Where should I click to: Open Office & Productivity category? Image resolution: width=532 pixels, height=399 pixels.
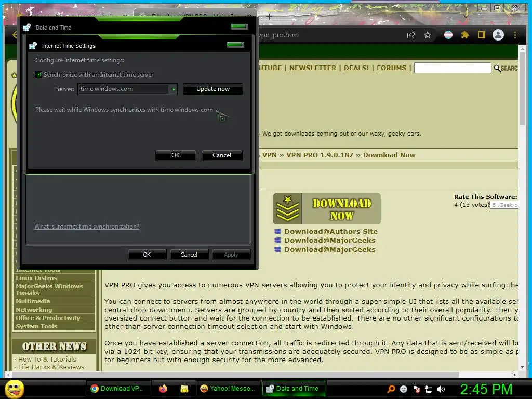[x=48, y=318]
